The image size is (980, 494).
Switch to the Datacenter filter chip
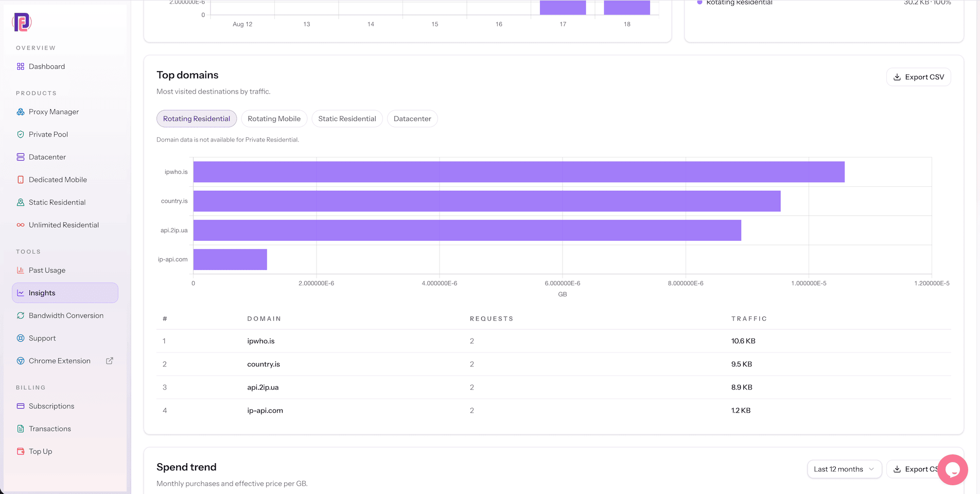(412, 119)
